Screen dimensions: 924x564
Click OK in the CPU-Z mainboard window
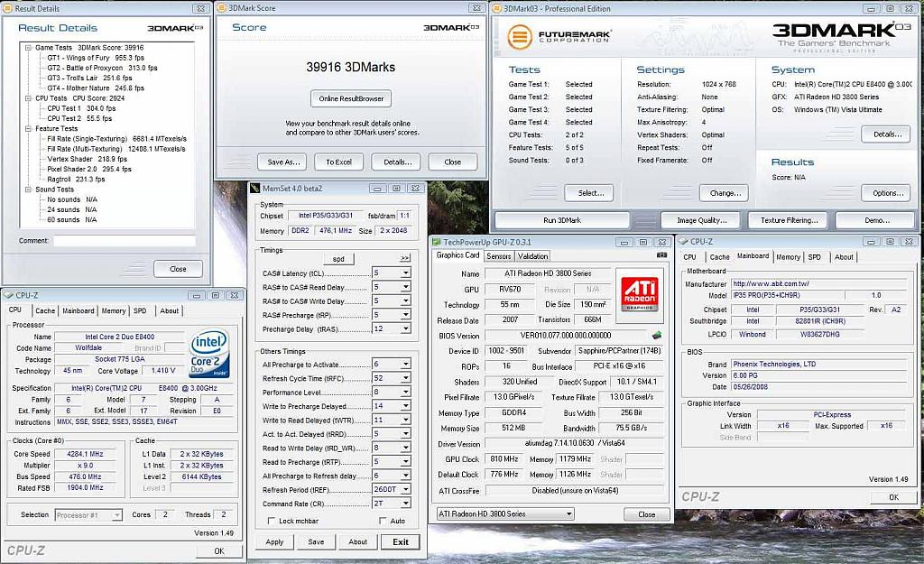(x=894, y=497)
